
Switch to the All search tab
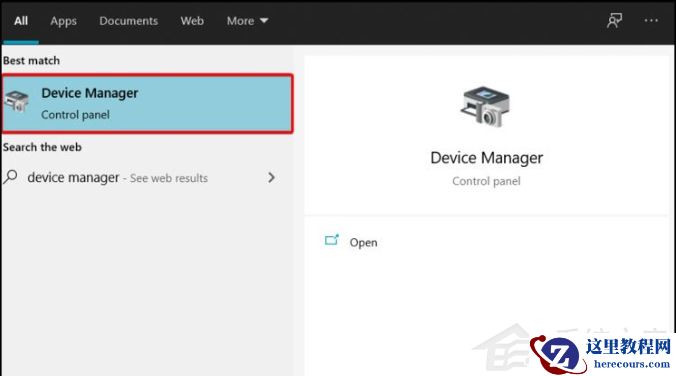click(x=21, y=21)
